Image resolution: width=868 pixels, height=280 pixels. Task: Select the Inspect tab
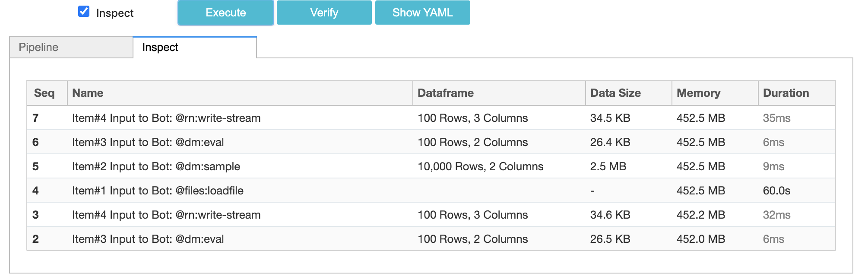(194, 47)
